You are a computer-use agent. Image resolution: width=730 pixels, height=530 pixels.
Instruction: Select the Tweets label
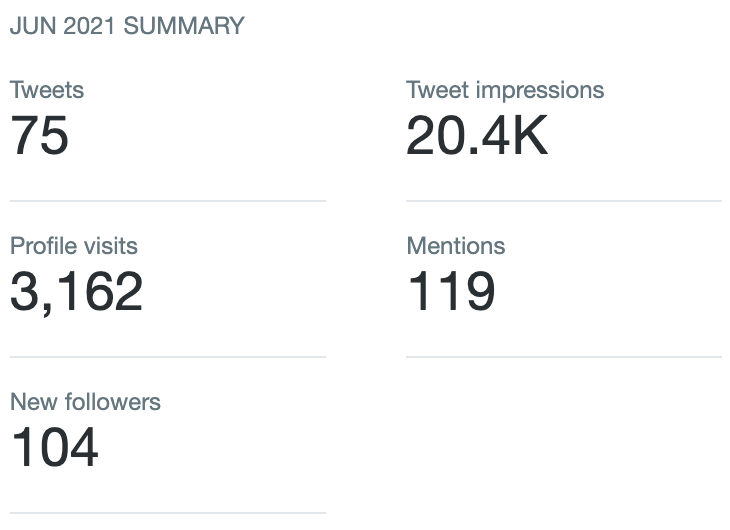[47, 89]
